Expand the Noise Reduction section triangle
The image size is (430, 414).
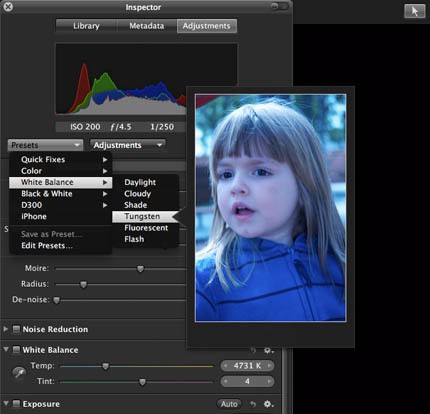coord(6,329)
